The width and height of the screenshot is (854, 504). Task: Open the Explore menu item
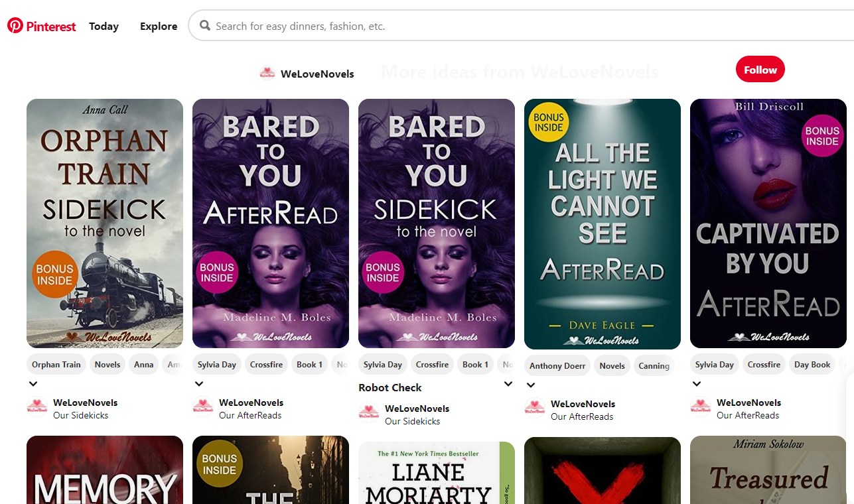(159, 27)
